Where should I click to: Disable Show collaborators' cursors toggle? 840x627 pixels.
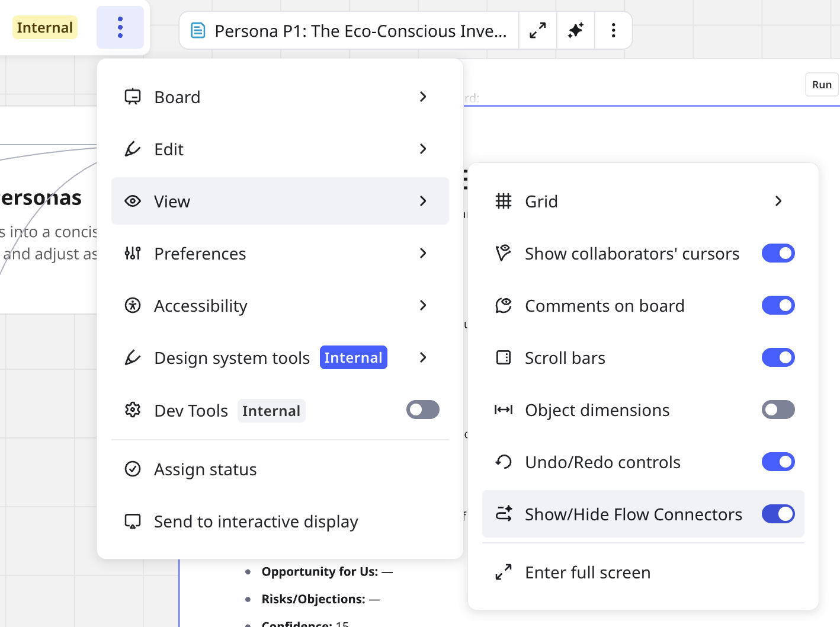(x=778, y=254)
